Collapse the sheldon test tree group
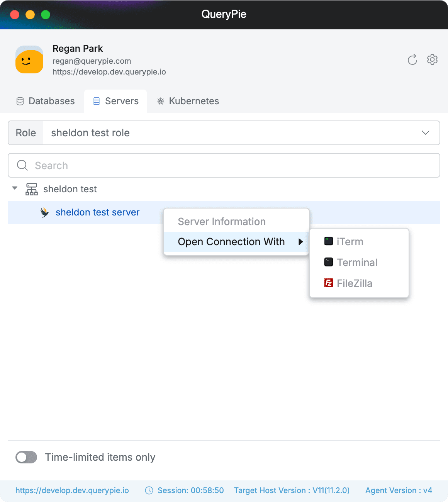This screenshot has height=502, width=448. [14, 188]
